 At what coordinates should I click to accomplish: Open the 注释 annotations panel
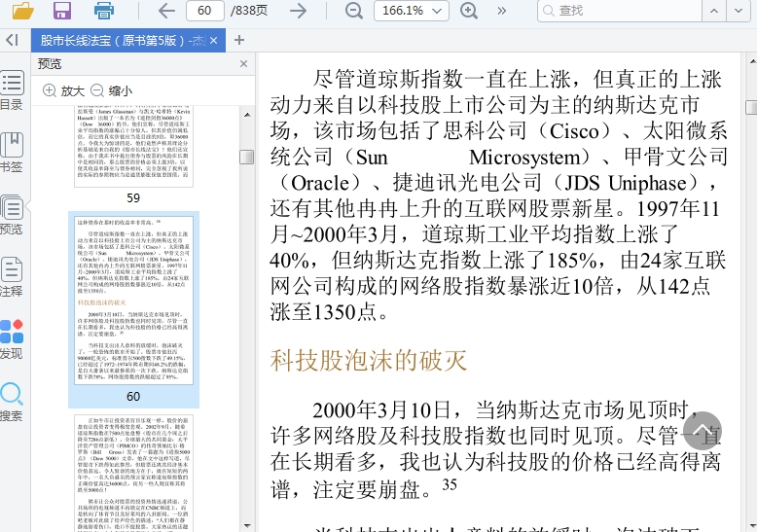click(11, 277)
